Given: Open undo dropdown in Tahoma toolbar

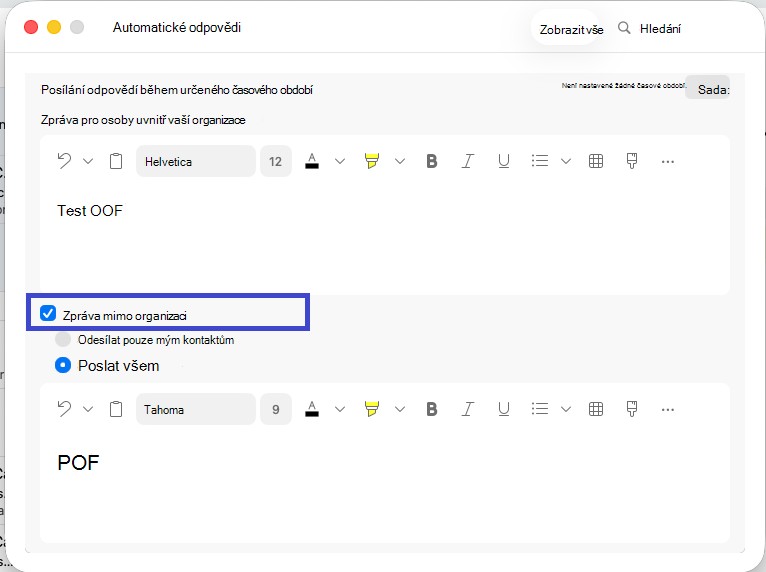Looking at the screenshot, I should tap(88, 409).
